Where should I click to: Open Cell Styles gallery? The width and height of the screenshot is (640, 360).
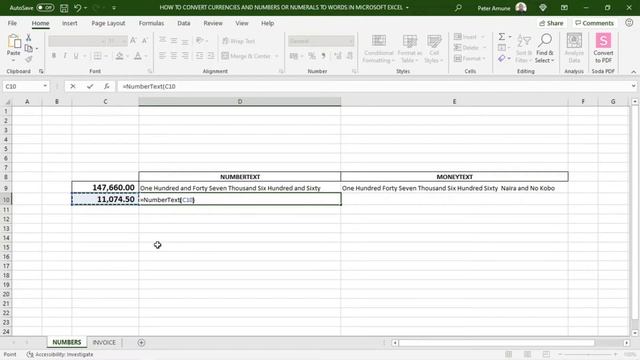(433, 49)
